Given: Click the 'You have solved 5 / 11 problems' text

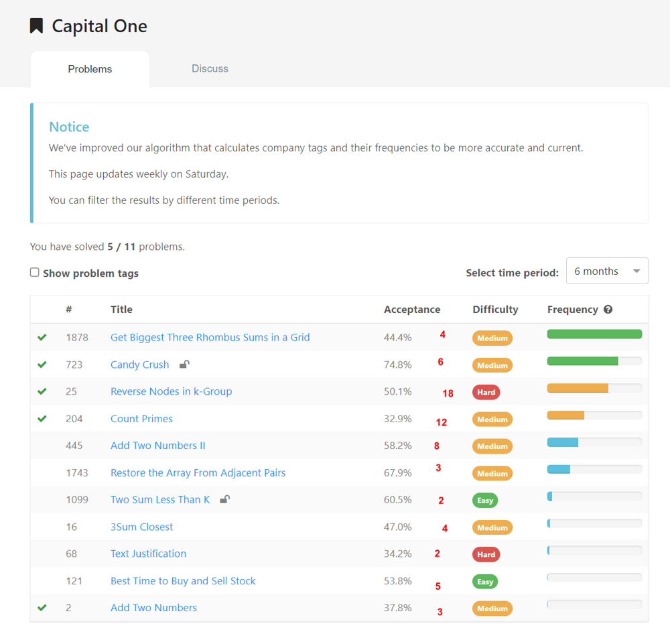Looking at the screenshot, I should [x=107, y=247].
